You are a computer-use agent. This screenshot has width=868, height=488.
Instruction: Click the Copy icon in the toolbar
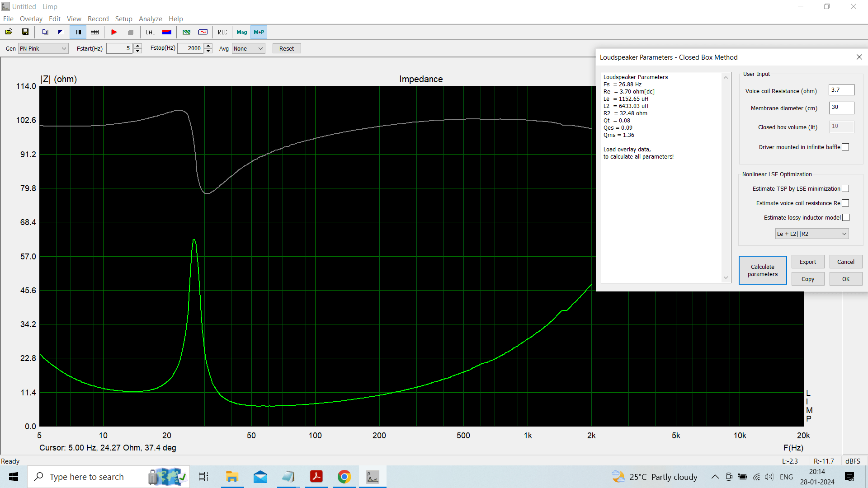(x=45, y=32)
